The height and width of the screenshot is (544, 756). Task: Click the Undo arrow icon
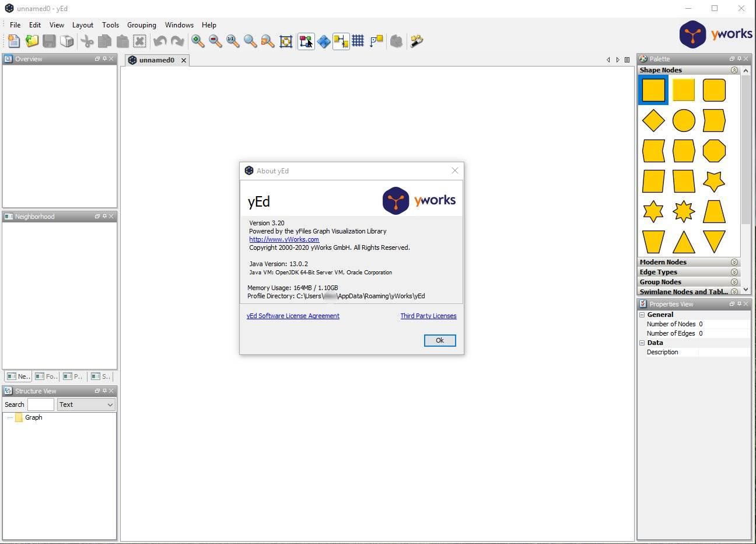coord(160,41)
